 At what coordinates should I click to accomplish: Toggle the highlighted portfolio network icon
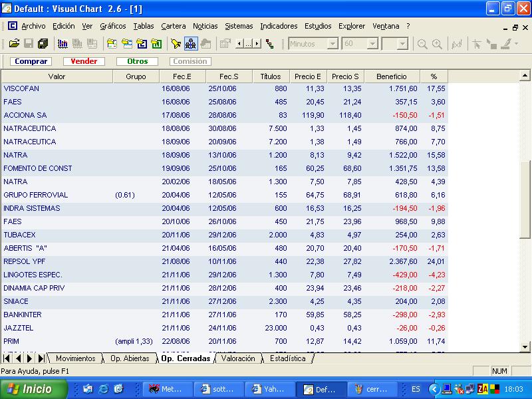[191, 44]
